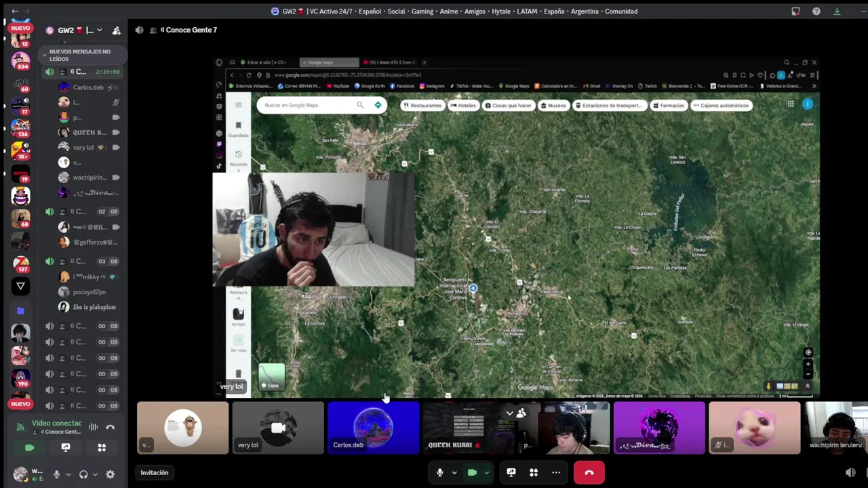This screenshot has width=868, height=488.
Task: Select Carlos.deb participant tile
Action: tap(373, 428)
